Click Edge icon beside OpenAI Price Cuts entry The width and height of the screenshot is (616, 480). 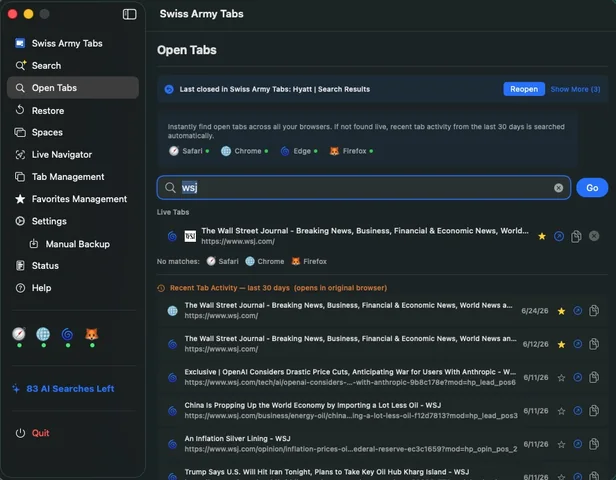[172, 378]
